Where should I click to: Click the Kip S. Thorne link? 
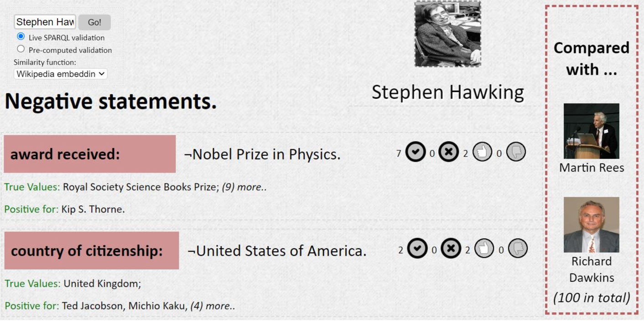pyautogui.click(x=93, y=210)
